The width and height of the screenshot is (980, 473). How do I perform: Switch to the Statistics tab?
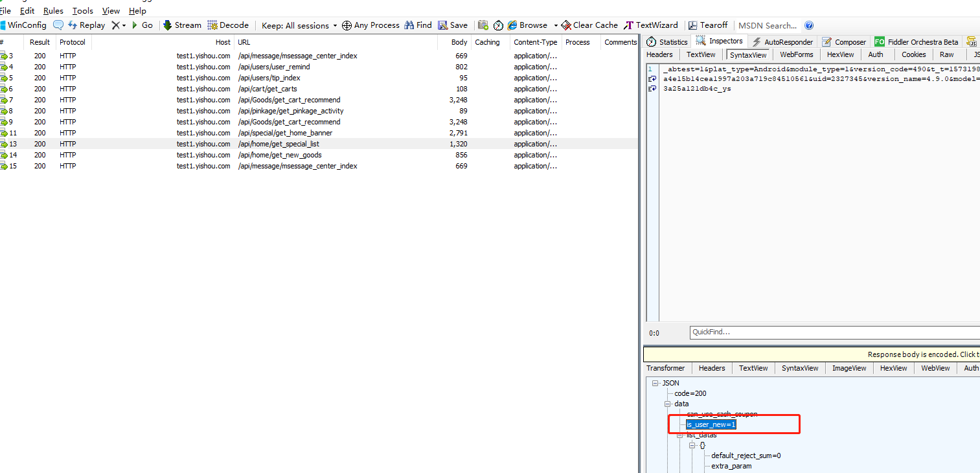667,41
